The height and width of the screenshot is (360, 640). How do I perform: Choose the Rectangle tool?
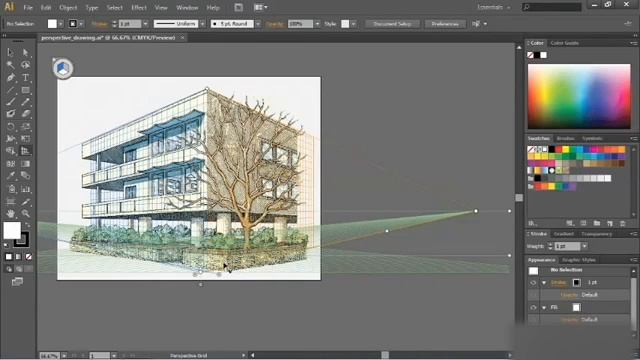pyautogui.click(x=25, y=90)
